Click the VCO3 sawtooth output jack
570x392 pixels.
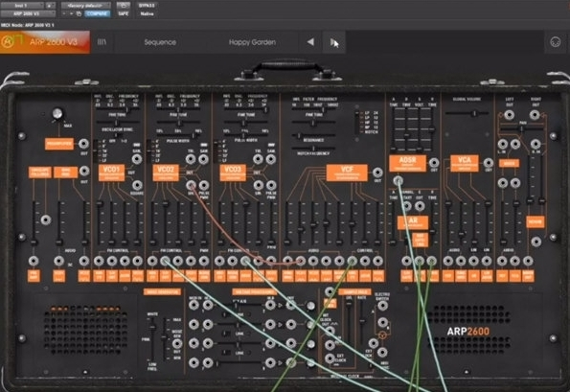tap(271, 159)
